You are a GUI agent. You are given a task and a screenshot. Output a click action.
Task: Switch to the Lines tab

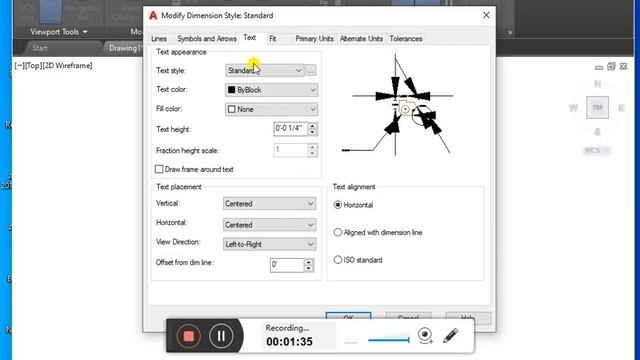tap(159, 39)
